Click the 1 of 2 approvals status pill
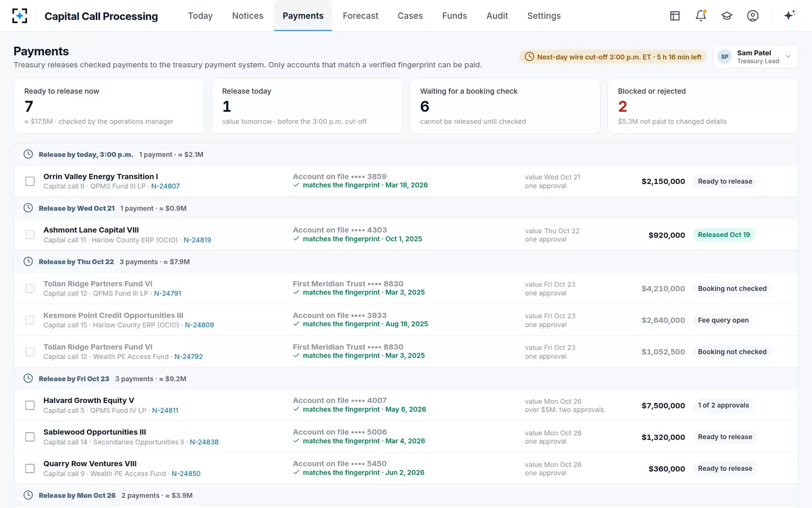This screenshot has height=508, width=812. click(x=723, y=405)
